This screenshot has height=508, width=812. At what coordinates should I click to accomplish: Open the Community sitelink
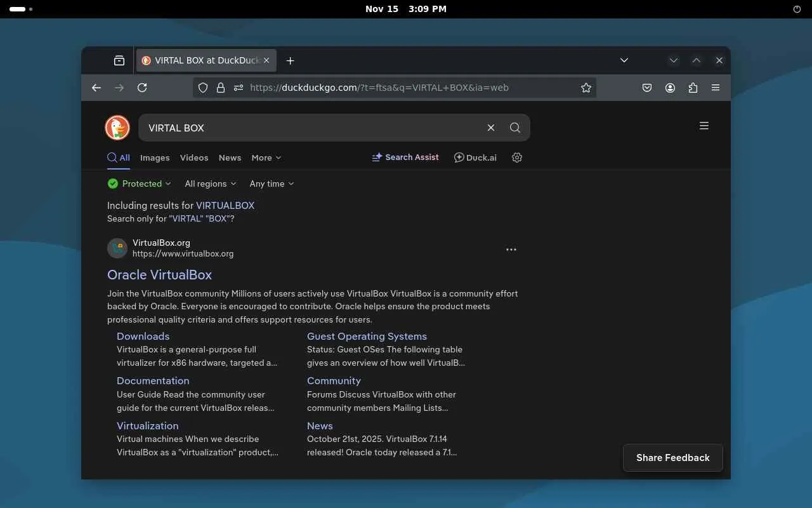coord(334,381)
